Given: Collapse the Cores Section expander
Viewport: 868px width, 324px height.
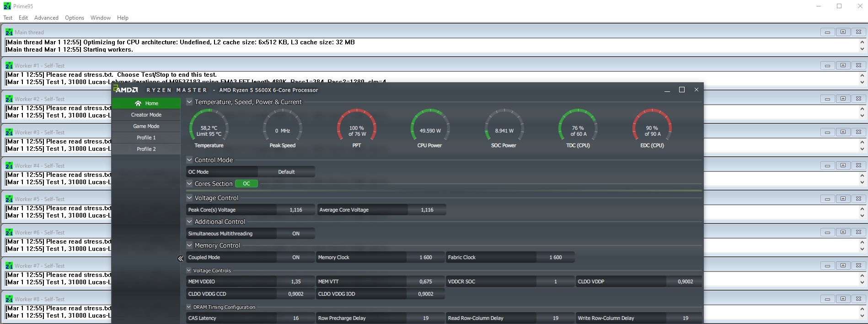Looking at the screenshot, I should click(x=189, y=184).
